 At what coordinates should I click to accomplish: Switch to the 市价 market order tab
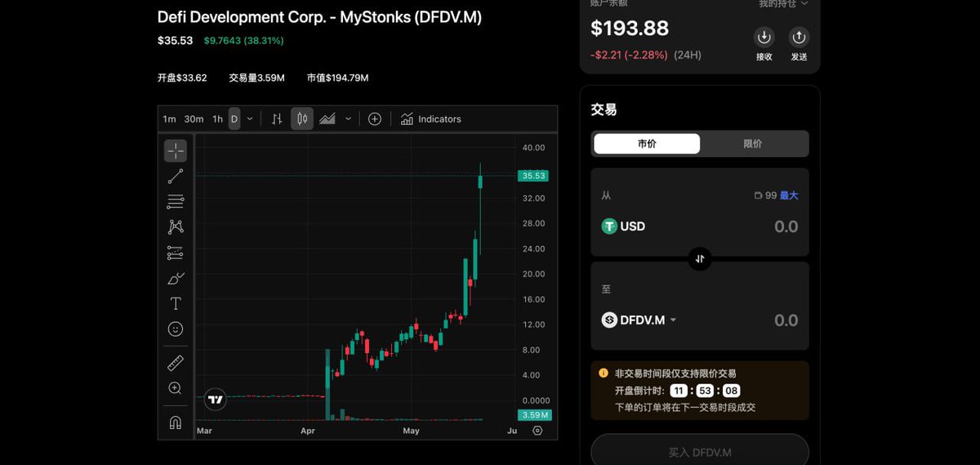pyautogui.click(x=647, y=144)
